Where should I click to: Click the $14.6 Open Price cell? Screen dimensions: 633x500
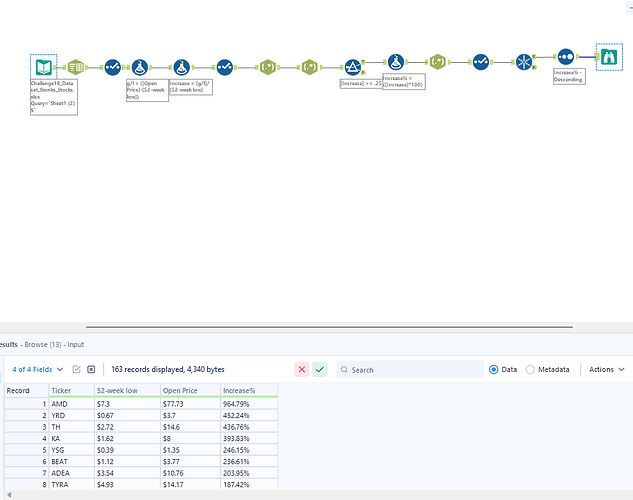point(190,427)
